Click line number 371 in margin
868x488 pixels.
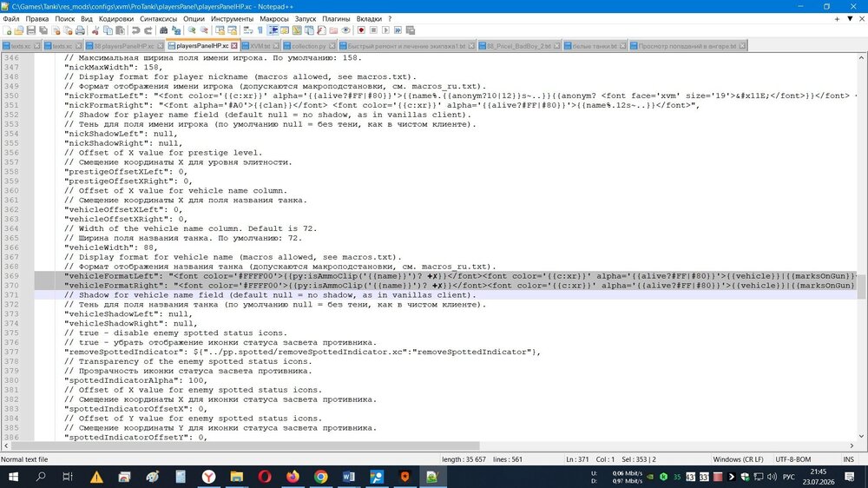[x=11, y=295]
